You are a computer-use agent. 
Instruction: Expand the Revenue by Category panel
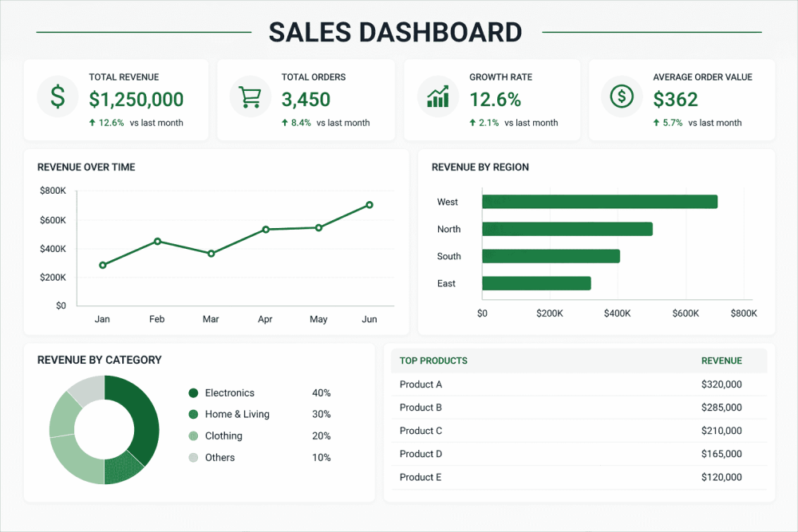[100, 360]
